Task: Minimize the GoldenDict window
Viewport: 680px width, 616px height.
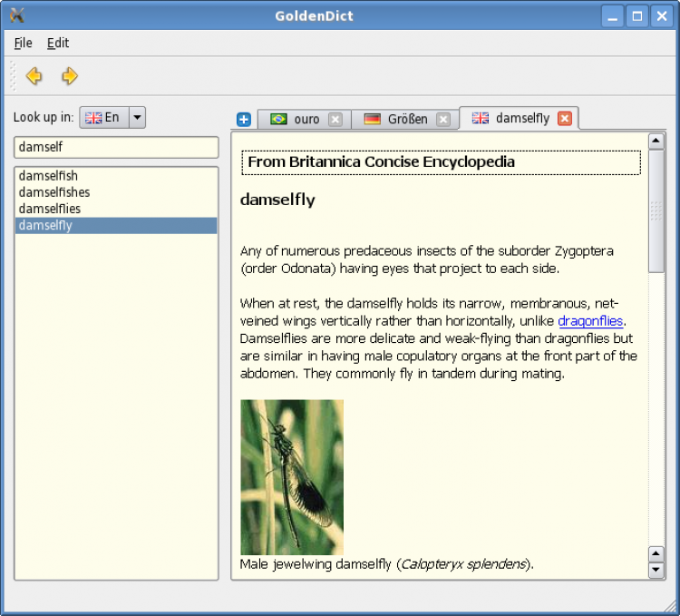Action: coord(612,16)
